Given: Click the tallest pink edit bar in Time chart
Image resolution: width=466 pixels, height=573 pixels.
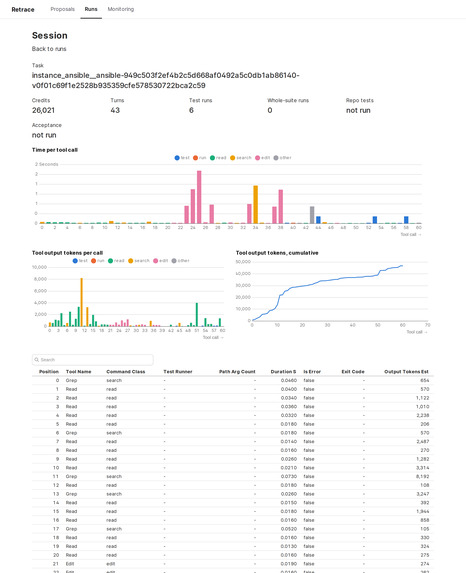Looking at the screenshot, I should click(199, 197).
